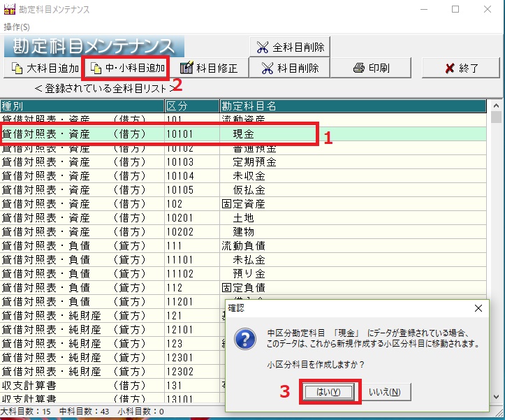Click the vertical scrollbar thumb
Viewport: 505px width, 420px height.
click(x=497, y=117)
